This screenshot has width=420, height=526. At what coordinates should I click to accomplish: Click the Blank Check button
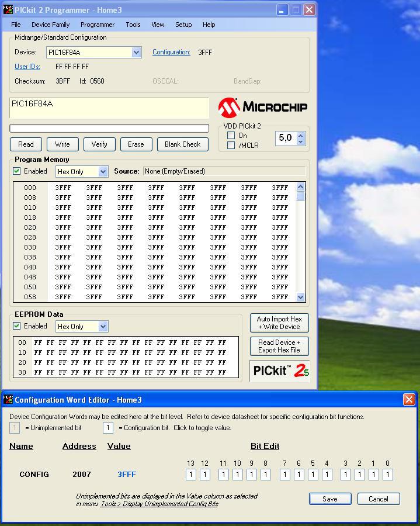tap(183, 144)
